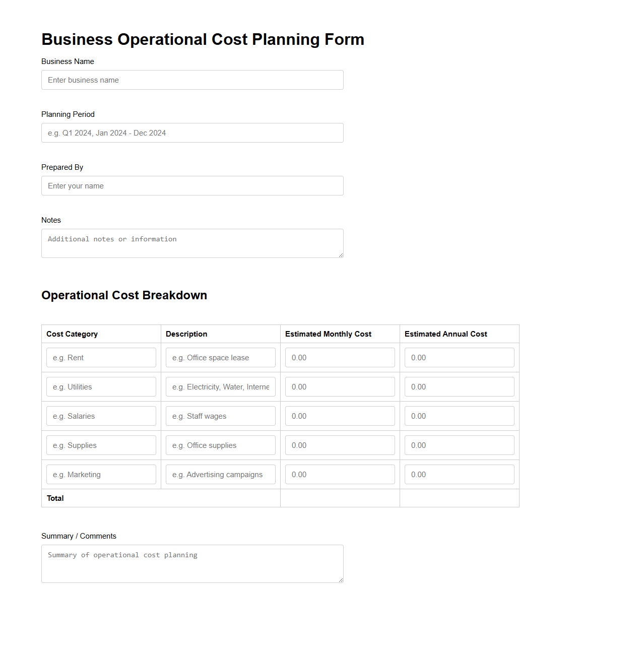
Task: Select the Marketing cost category field
Action: tap(101, 474)
